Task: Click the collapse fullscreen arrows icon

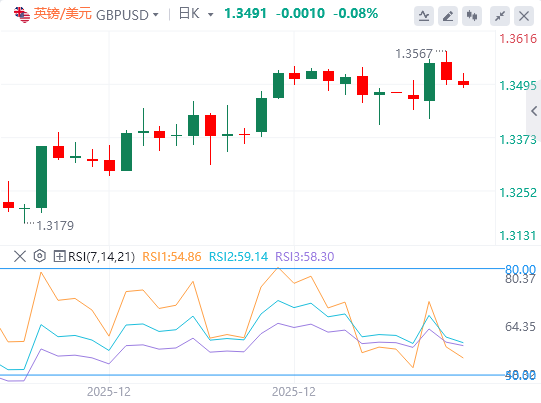Action: 500,16
